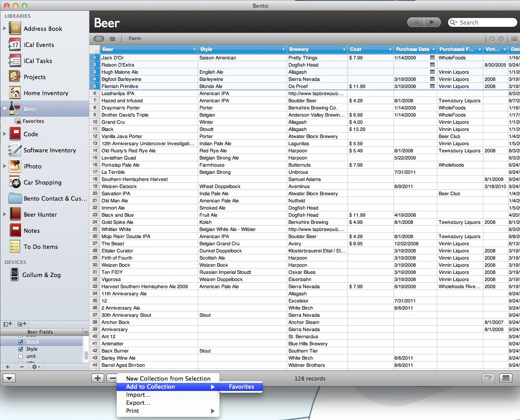
Task: Open the record edit pencil button
Action: [488, 378]
